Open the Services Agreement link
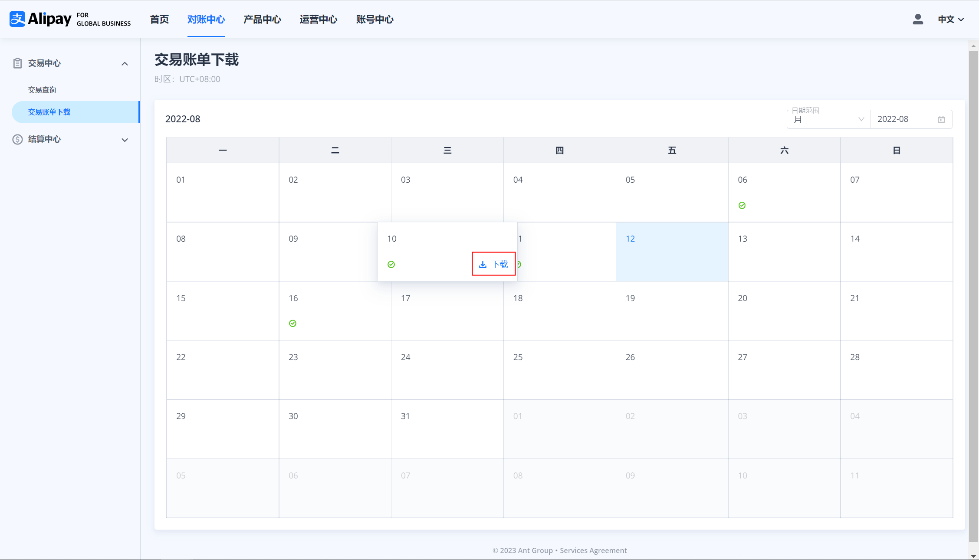 593,550
